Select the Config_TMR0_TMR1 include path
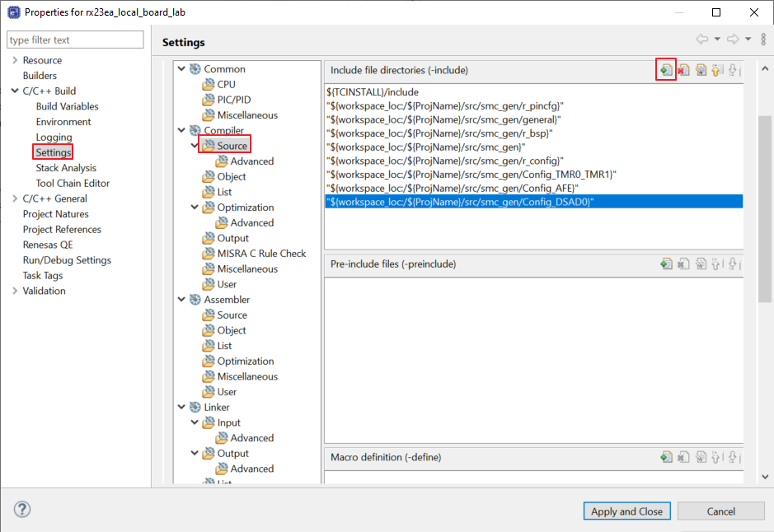The height and width of the screenshot is (532, 774). pos(533,175)
